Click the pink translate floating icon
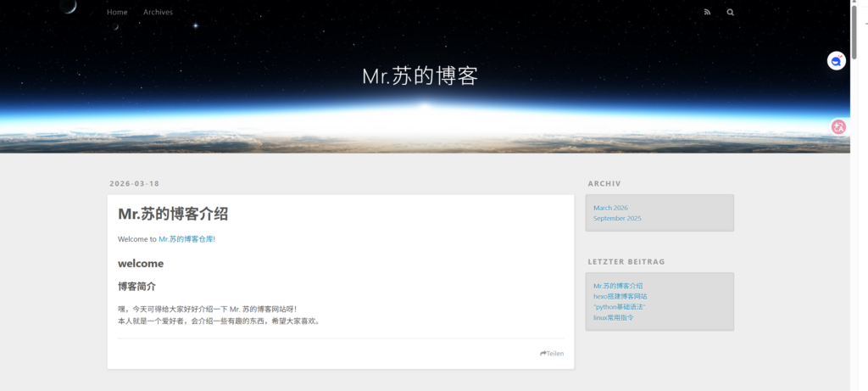The image size is (868, 391). 838,127
